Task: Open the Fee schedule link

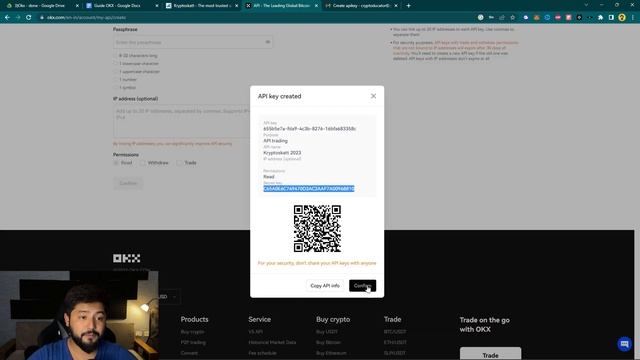Action: (262, 353)
